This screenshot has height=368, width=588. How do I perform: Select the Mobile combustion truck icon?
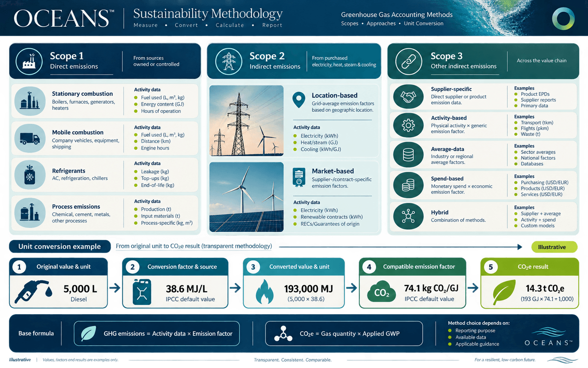point(30,138)
